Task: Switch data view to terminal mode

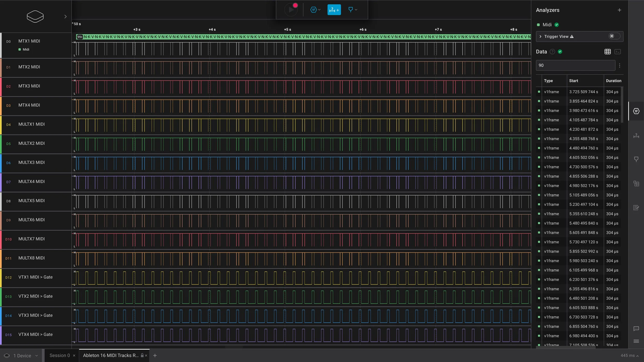Action: point(617,52)
